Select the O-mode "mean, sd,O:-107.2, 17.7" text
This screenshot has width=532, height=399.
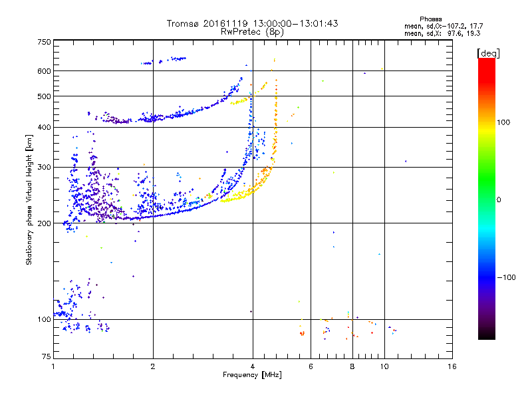tap(444, 26)
